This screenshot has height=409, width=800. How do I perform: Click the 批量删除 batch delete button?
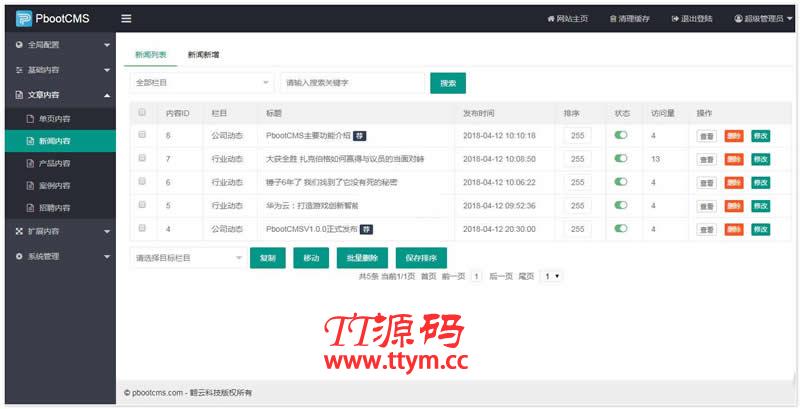point(362,258)
